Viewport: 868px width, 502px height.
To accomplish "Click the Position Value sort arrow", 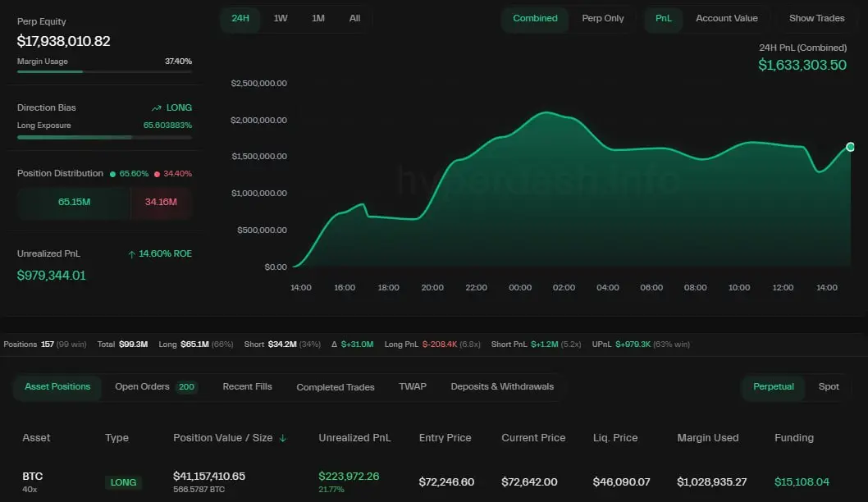I will coord(283,438).
